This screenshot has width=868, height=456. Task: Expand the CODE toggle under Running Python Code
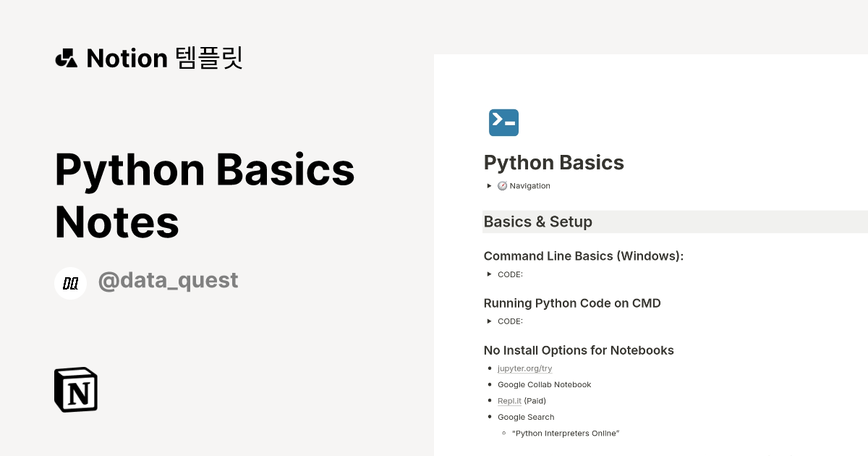(x=489, y=321)
